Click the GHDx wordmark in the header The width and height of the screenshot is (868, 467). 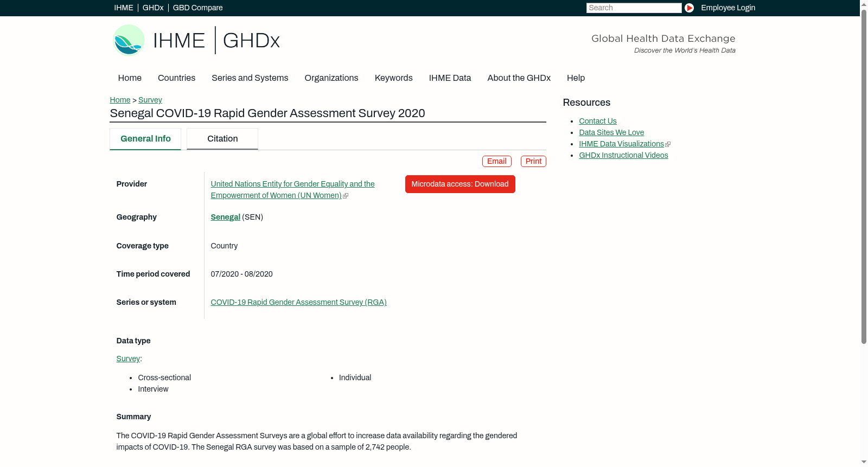(x=251, y=41)
